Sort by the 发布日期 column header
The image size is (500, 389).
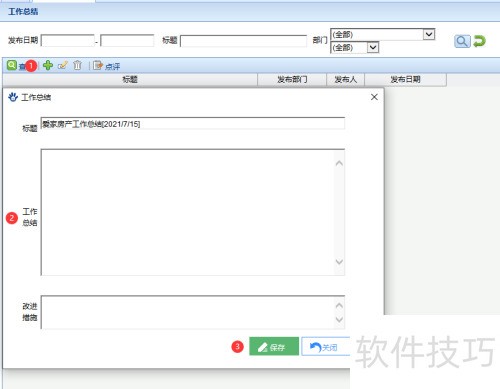click(406, 80)
